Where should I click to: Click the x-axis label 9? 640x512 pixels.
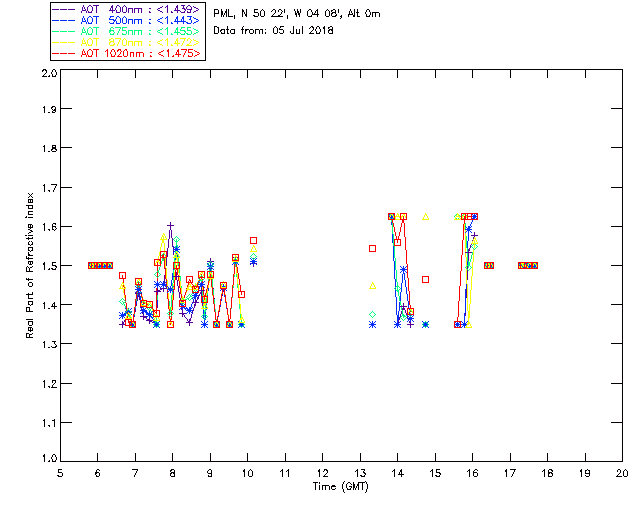click(x=210, y=473)
